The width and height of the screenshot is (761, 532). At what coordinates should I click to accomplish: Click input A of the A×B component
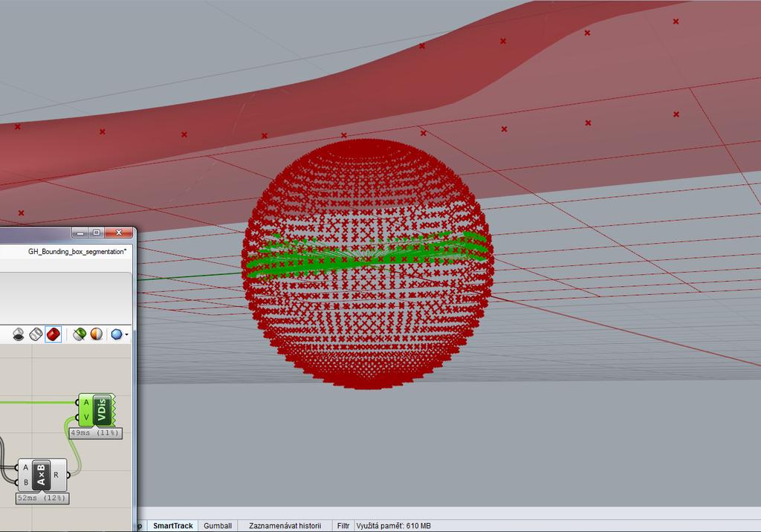point(25,467)
